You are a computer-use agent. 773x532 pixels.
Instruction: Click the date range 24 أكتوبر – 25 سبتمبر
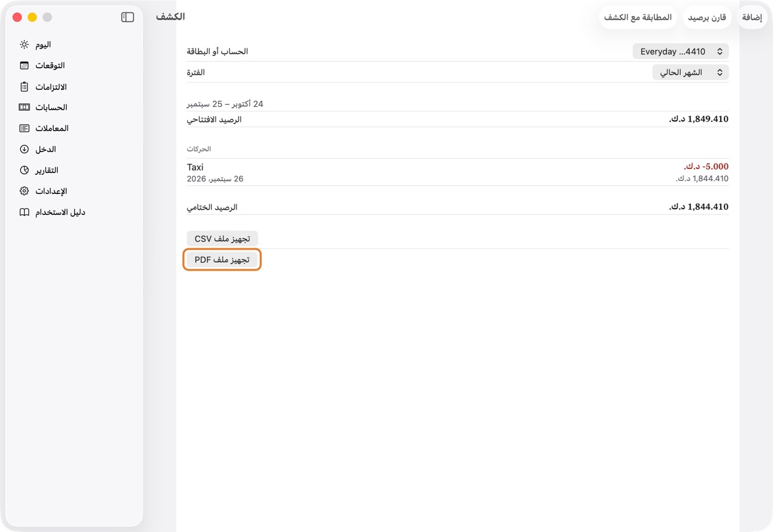[x=225, y=104]
